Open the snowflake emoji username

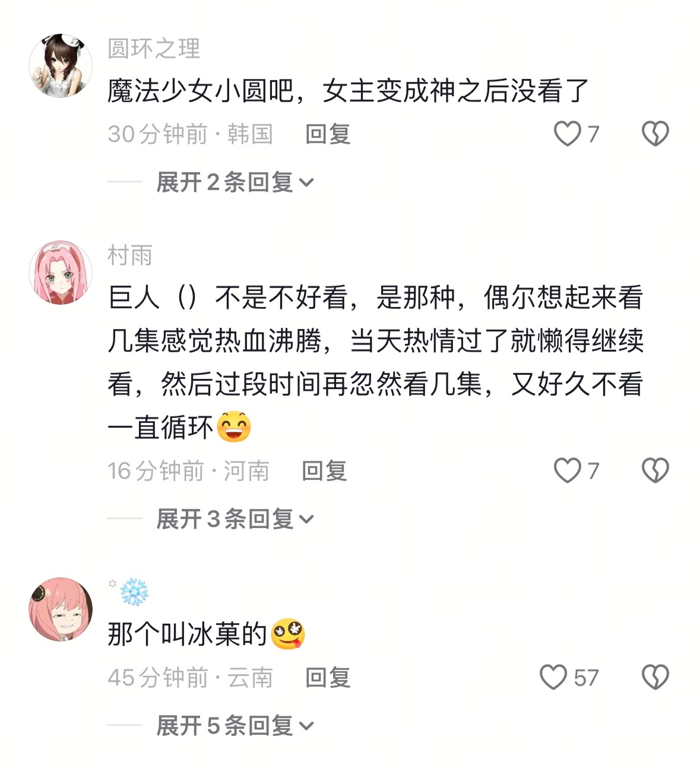point(128,591)
